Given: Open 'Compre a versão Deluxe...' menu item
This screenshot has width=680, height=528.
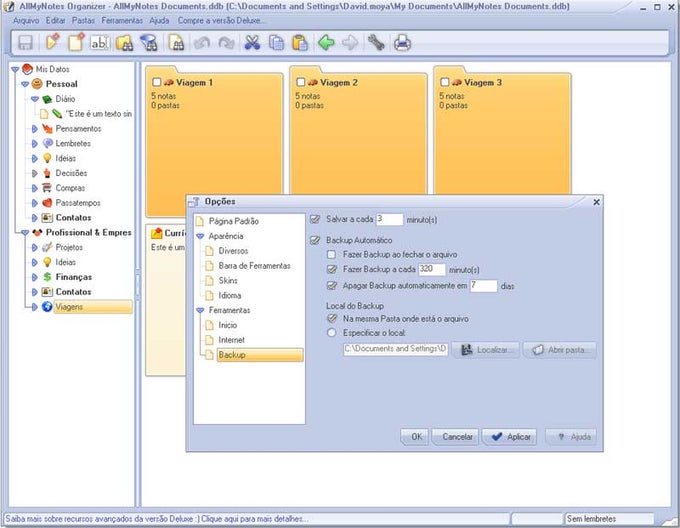Looking at the screenshot, I should tap(222, 20).
